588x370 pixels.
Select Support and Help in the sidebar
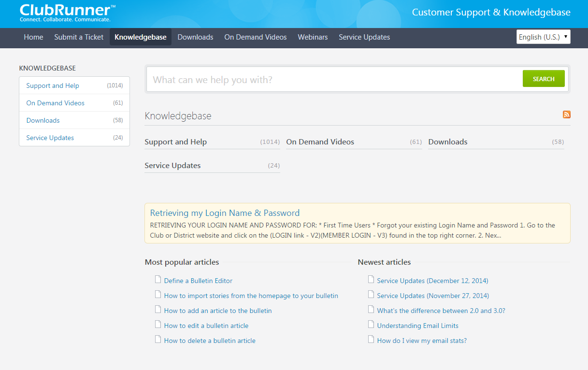point(52,85)
